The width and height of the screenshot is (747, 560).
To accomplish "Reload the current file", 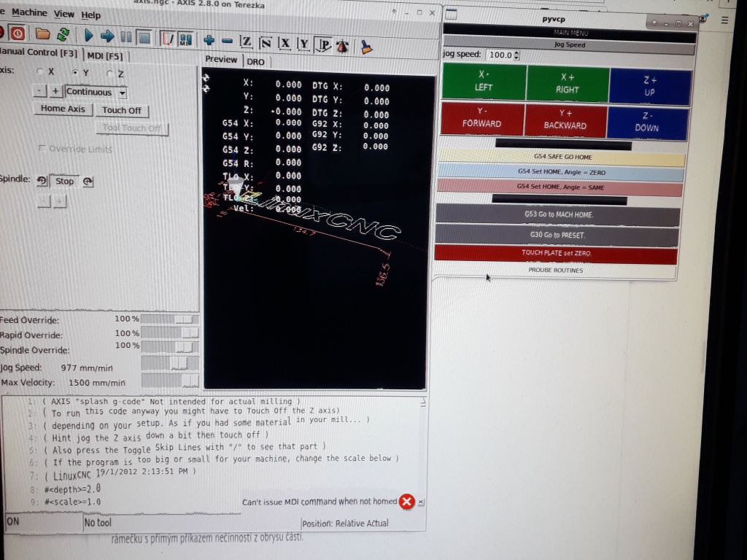I will coord(63,34).
